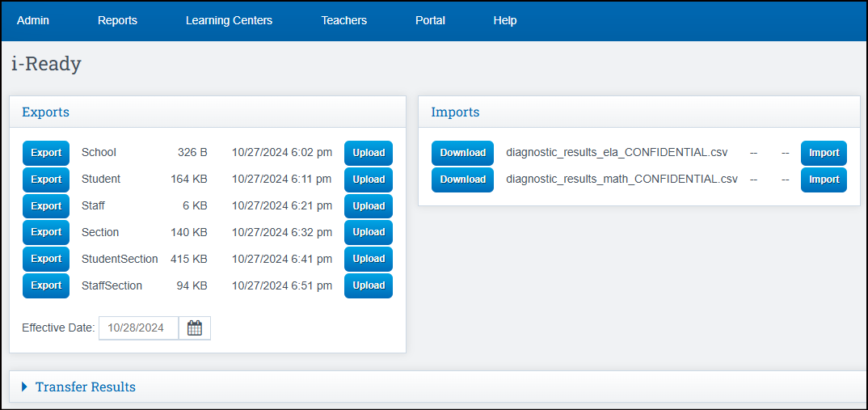Click the 10/27/2024 6:02 pm timestamp

(282, 152)
